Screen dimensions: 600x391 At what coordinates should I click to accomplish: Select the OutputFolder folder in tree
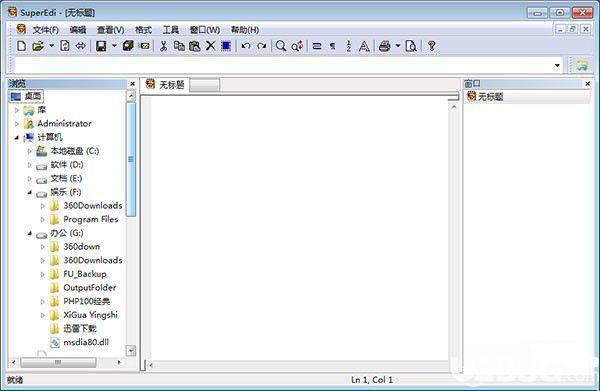(x=90, y=288)
